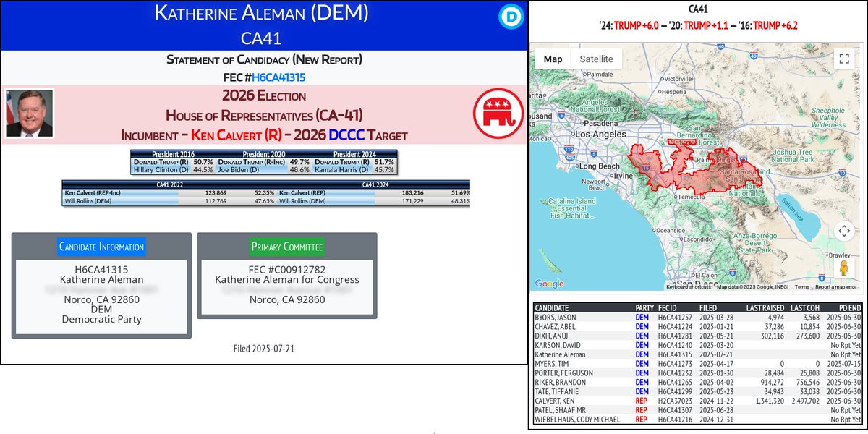Click the Candidate Information button

point(101,247)
